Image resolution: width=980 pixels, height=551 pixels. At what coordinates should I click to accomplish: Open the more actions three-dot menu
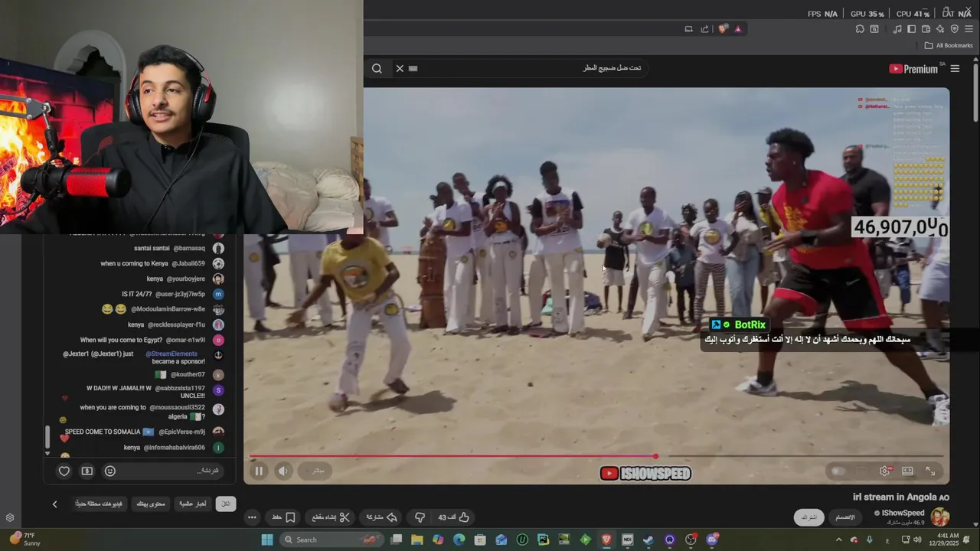[x=252, y=517]
